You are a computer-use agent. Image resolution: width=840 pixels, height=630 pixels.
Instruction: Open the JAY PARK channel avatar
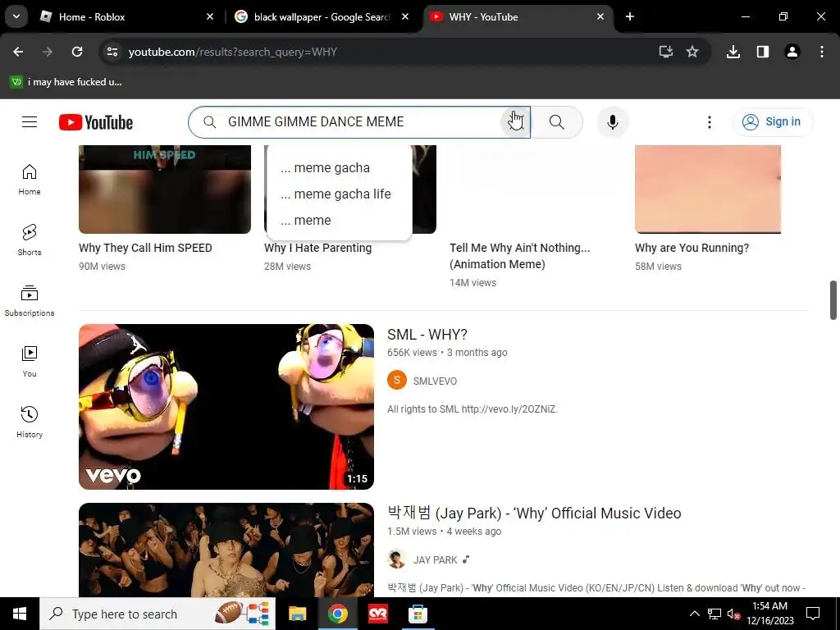[x=397, y=559]
